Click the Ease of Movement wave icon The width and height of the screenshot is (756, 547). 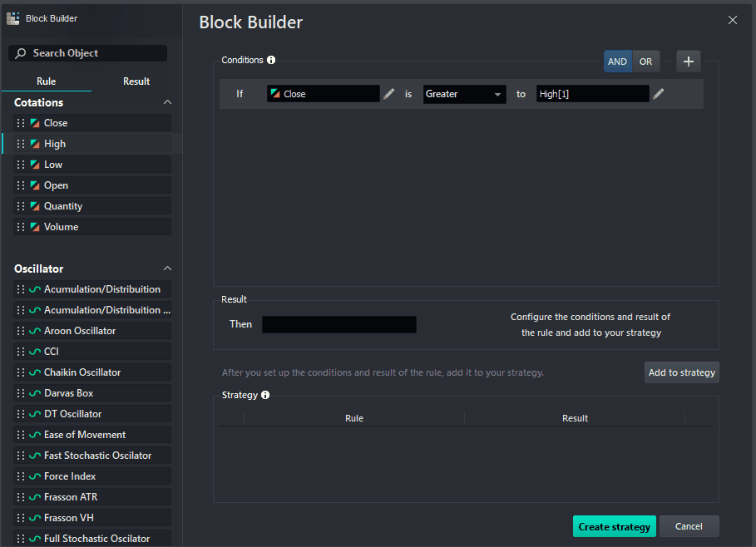(x=35, y=434)
